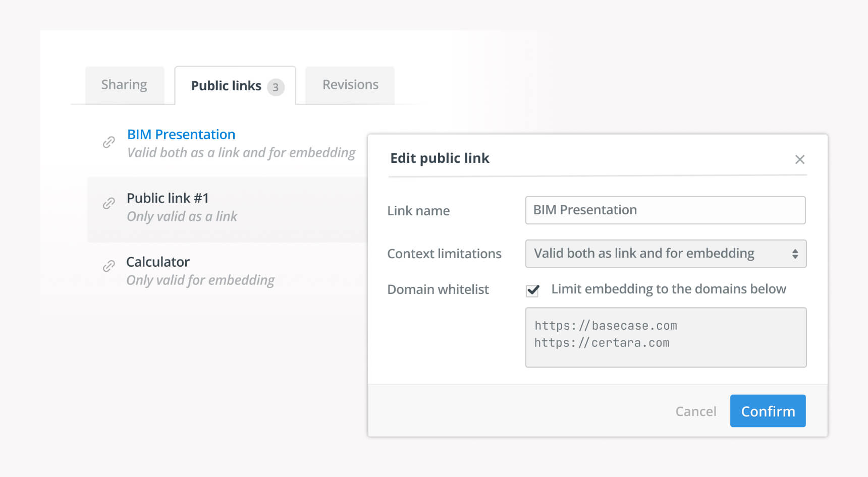Uncheck Limit embedding to the domains below
Viewport: 868px width, 477px height.
(x=532, y=290)
